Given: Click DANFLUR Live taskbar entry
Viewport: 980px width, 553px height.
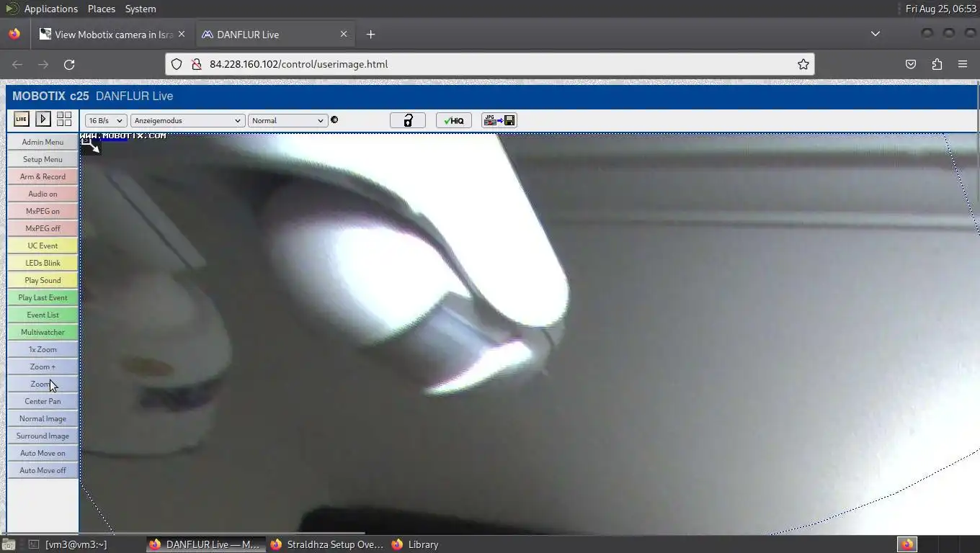Looking at the screenshot, I should pos(205,544).
